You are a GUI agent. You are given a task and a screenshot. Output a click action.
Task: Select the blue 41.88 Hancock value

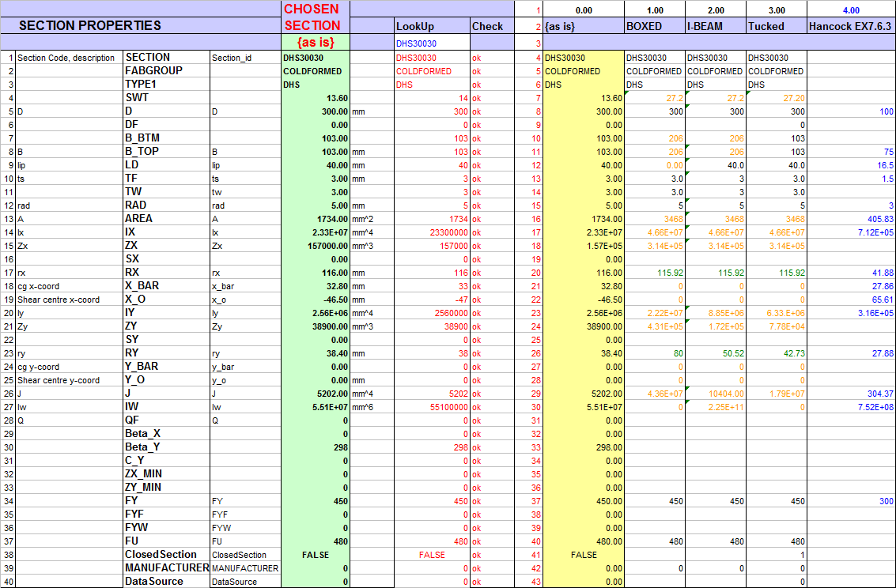tap(851, 273)
